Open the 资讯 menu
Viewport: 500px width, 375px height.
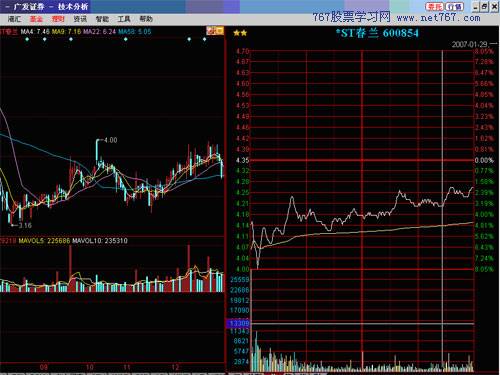(x=80, y=19)
